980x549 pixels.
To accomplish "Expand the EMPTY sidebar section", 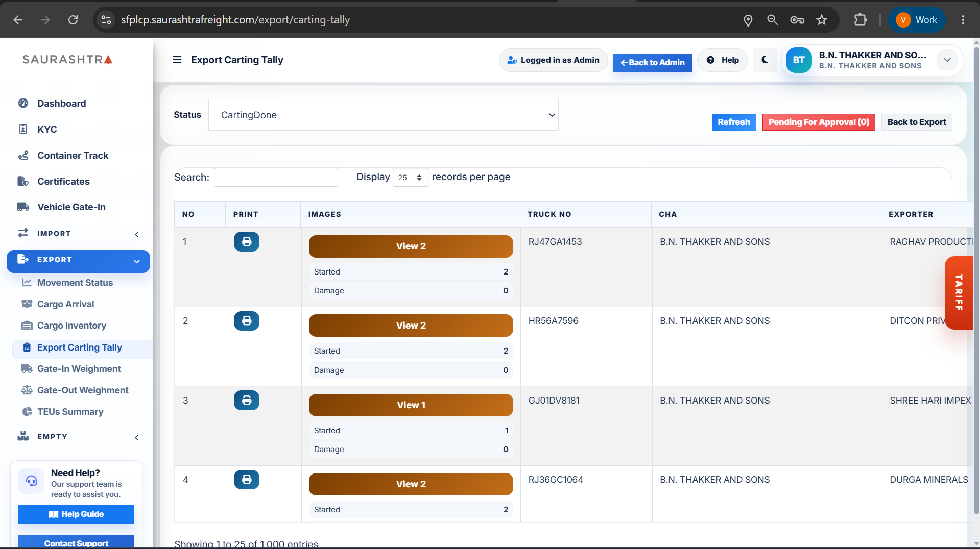I will [78, 437].
